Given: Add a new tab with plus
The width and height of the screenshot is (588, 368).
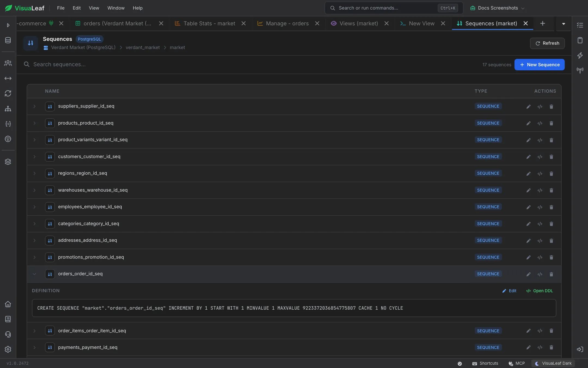Looking at the screenshot, I should click(543, 23).
